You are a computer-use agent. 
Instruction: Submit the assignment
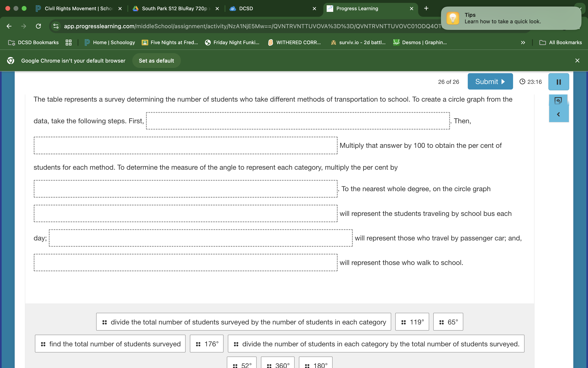[x=490, y=82]
